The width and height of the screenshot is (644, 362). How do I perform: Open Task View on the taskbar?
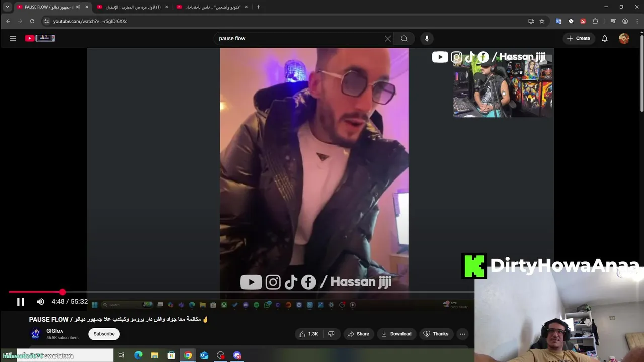pos(121,355)
